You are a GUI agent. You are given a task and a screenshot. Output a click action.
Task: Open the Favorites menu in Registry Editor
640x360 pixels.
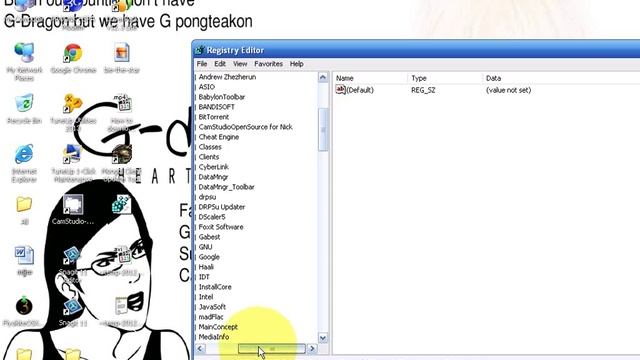pyautogui.click(x=268, y=64)
